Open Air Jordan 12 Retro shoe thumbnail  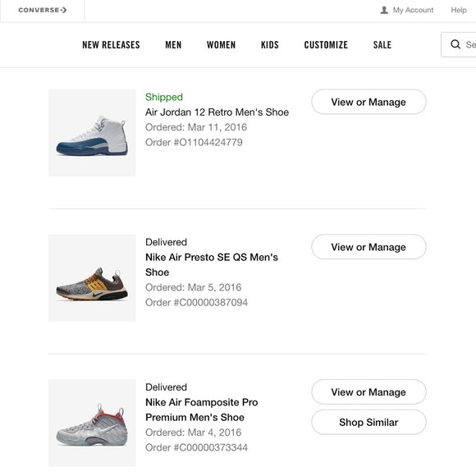pyautogui.click(x=92, y=133)
